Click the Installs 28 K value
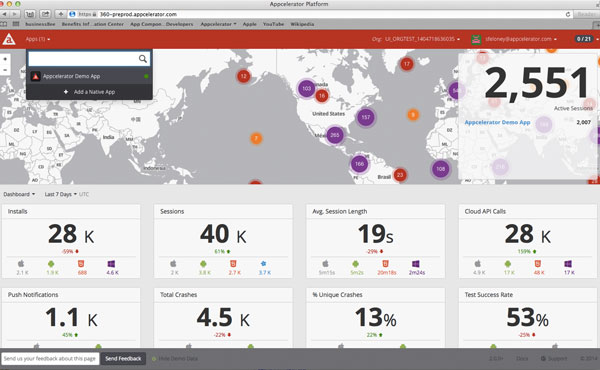600x370 pixels. (71, 234)
